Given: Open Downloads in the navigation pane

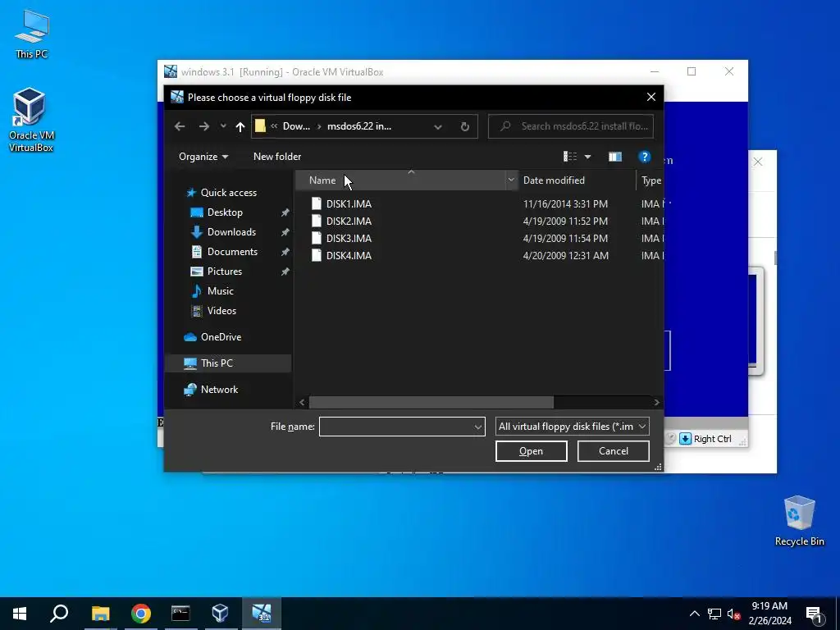Looking at the screenshot, I should 231,232.
